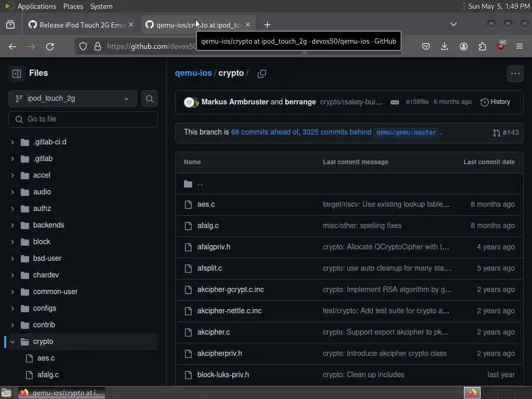This screenshot has width=532, height=399.
Task: Close the Release iPod Touch 2G tab
Action: coord(131,25)
